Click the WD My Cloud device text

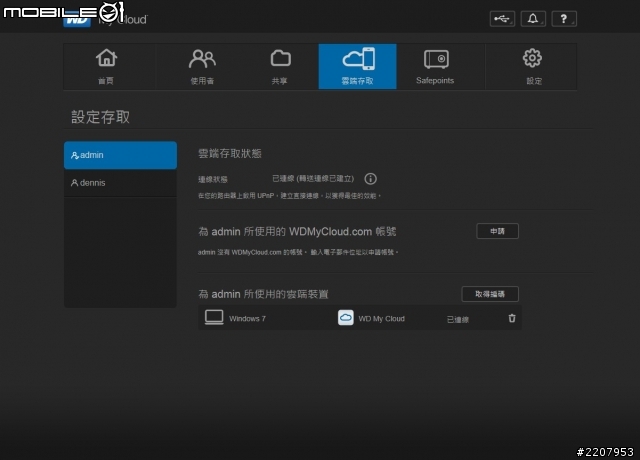coord(382,319)
